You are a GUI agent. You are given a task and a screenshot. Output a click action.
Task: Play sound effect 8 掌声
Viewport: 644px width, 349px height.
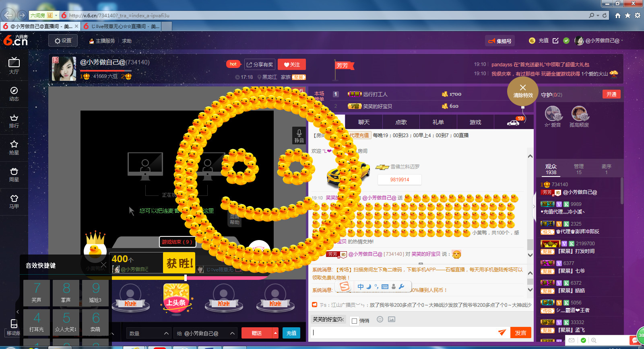(x=66, y=293)
